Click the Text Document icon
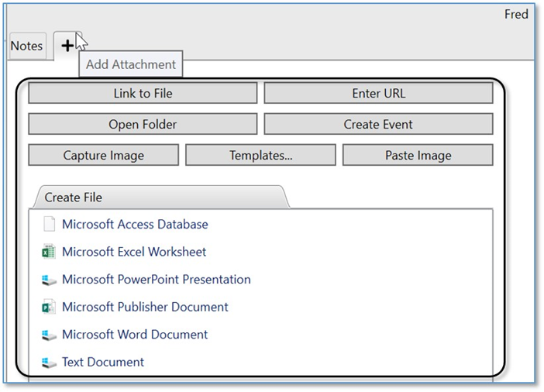The height and width of the screenshot is (392, 544). [x=49, y=363]
